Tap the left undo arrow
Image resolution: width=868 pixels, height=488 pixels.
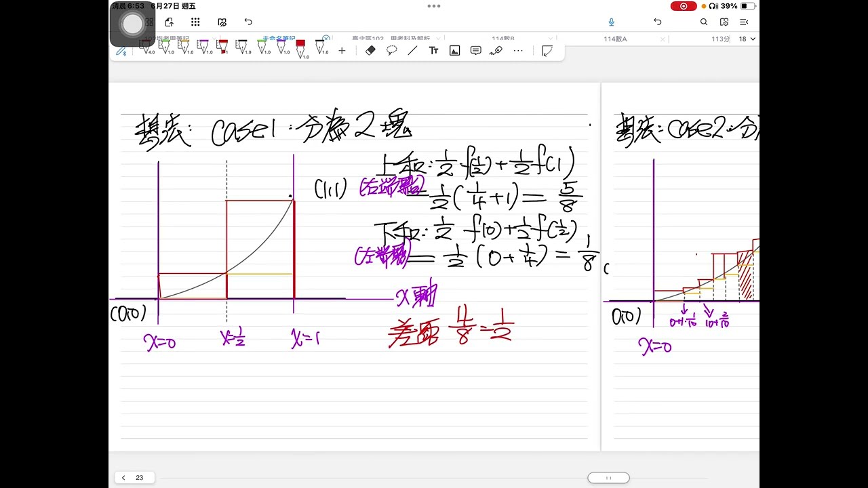point(248,22)
